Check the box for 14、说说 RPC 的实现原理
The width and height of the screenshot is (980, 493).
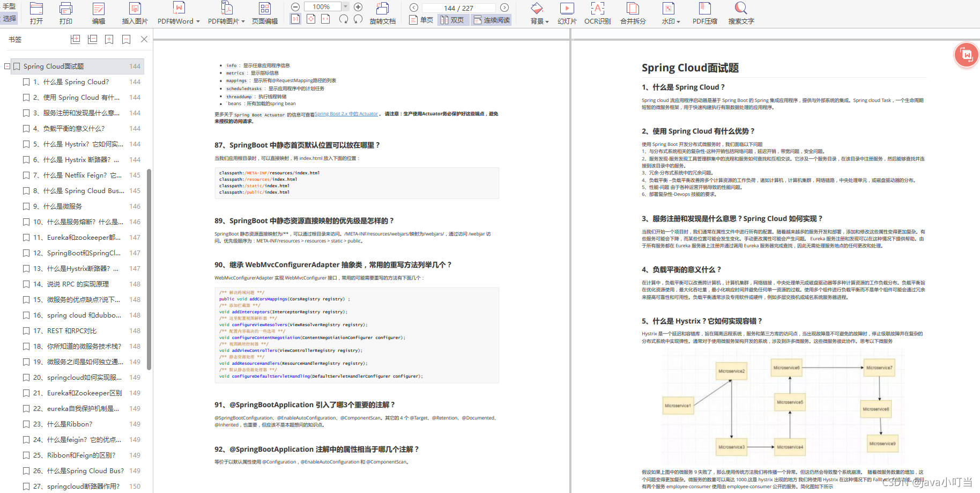pos(26,284)
